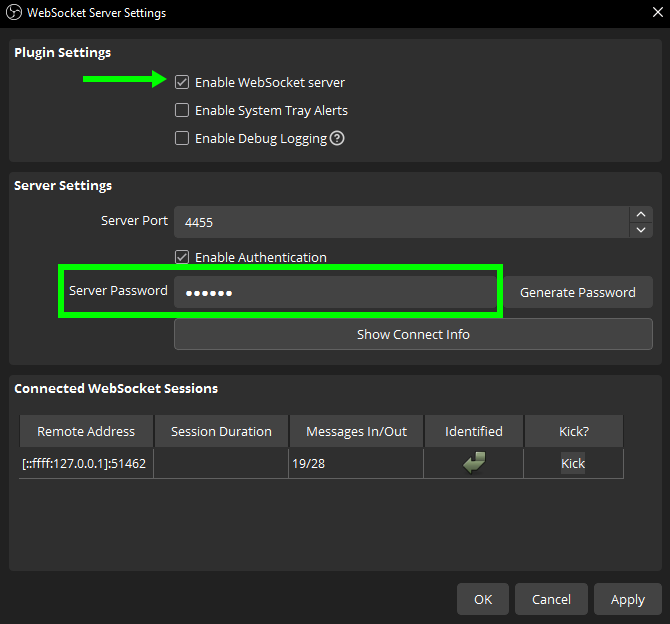This screenshot has width=670, height=624.
Task: Focus the Server Password field
Action: (x=334, y=293)
